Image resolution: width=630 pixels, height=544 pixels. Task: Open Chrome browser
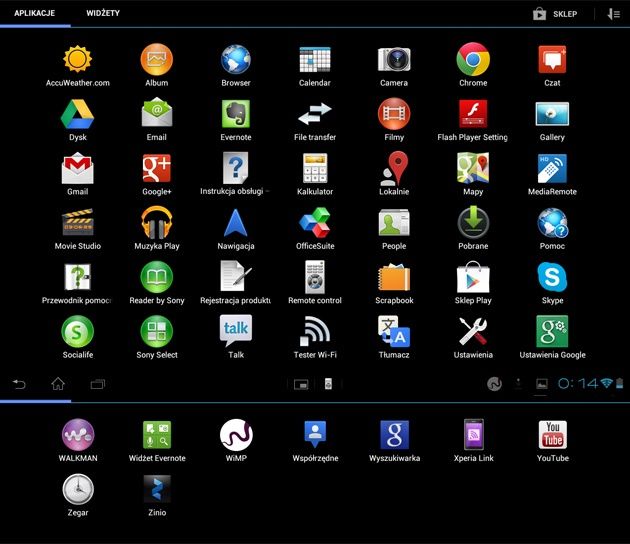click(473, 59)
